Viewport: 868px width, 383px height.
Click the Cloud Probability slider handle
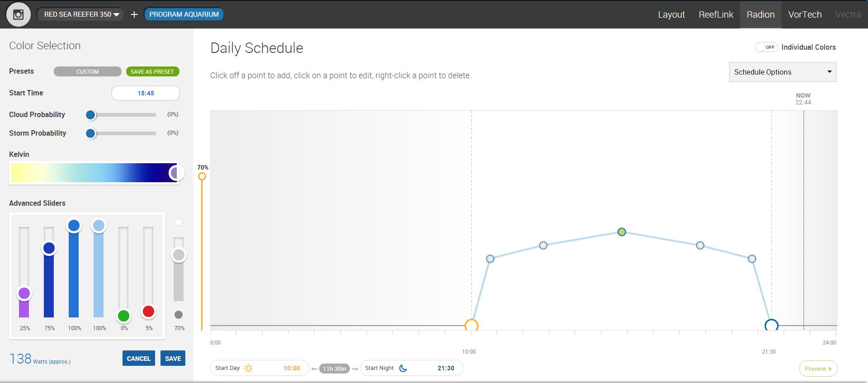coord(90,115)
